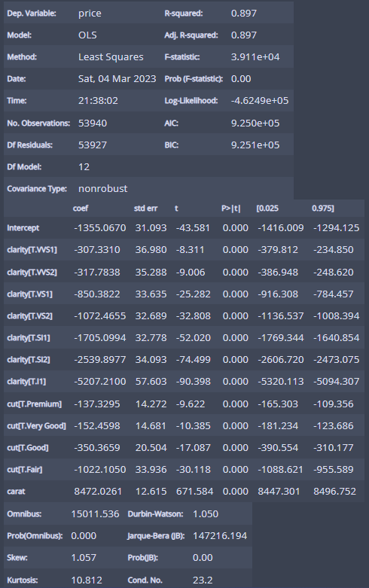Click the 'std err' column header
The image size is (369, 588).
(145, 209)
